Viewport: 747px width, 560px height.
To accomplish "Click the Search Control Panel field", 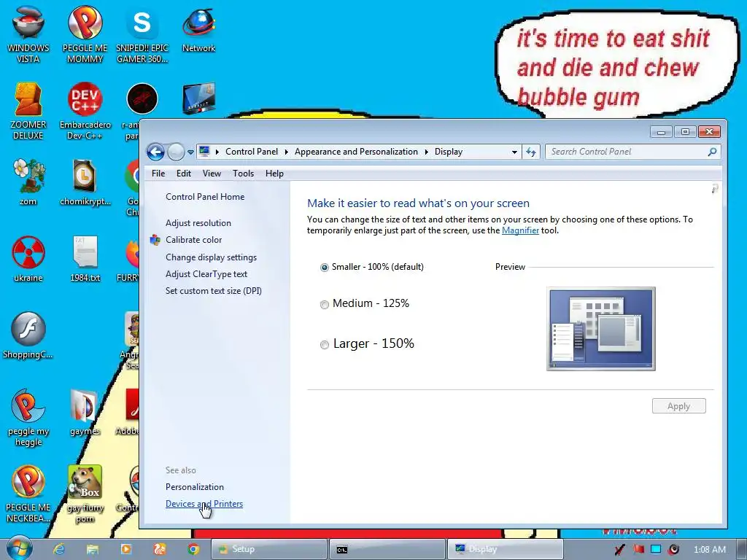I will click(x=627, y=152).
